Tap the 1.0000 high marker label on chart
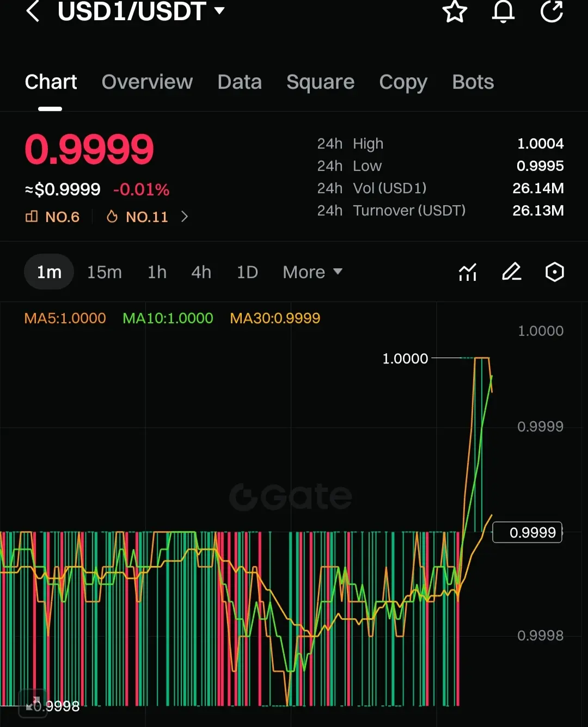 [405, 359]
